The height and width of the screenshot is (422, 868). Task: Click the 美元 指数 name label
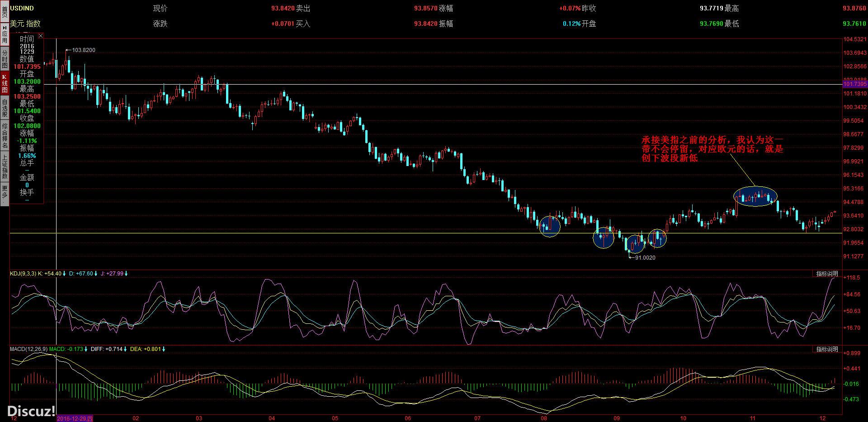pyautogui.click(x=25, y=24)
